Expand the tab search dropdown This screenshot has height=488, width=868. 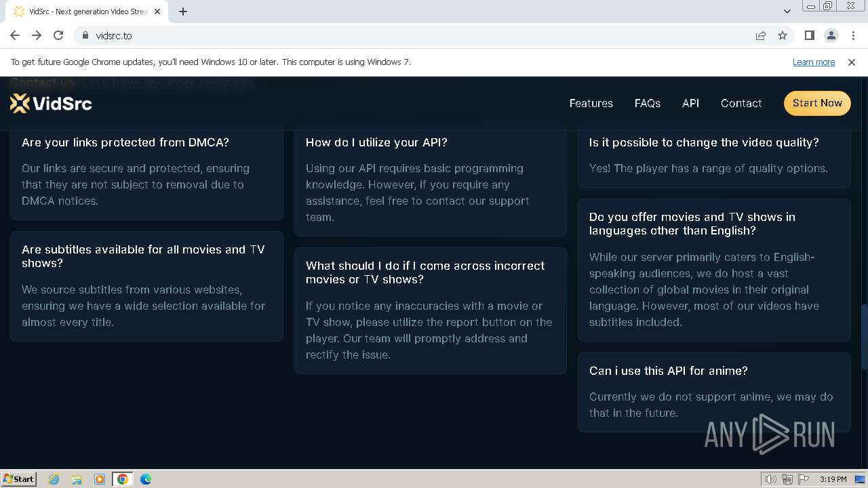[x=787, y=11]
